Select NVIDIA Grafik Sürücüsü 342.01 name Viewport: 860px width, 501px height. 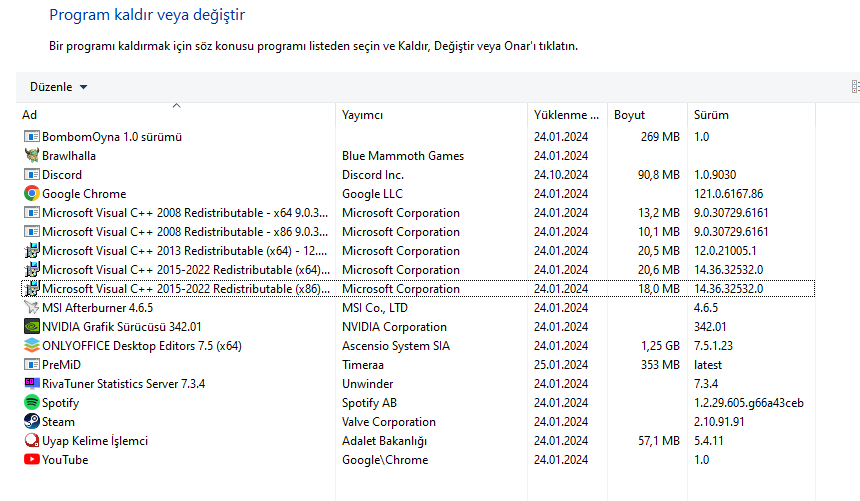click(x=122, y=327)
